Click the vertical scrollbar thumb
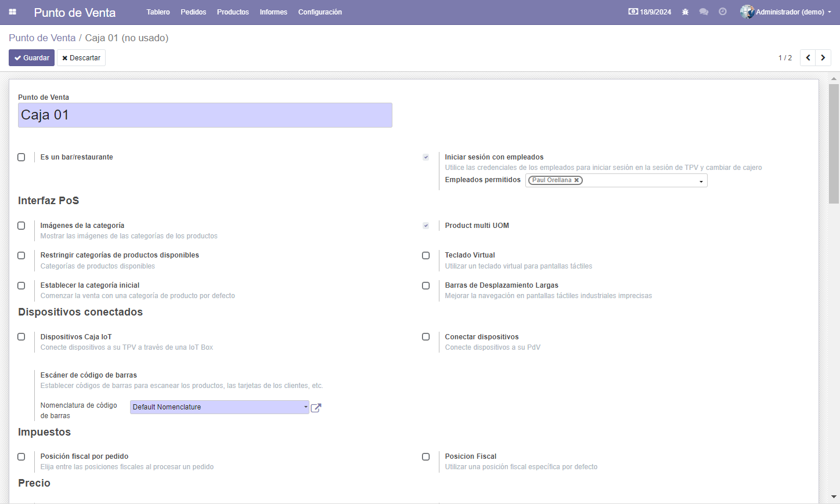 (x=834, y=144)
